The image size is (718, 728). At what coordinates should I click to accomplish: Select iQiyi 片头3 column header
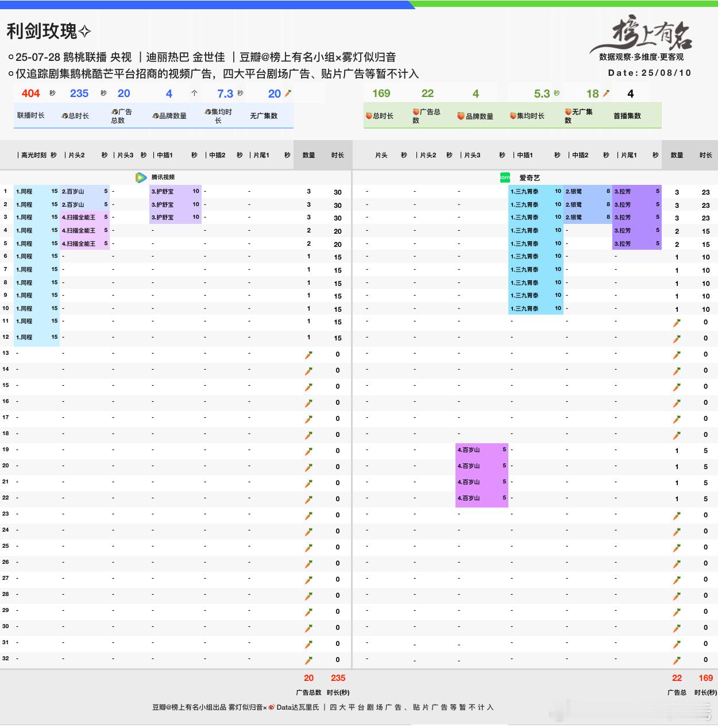pos(472,156)
